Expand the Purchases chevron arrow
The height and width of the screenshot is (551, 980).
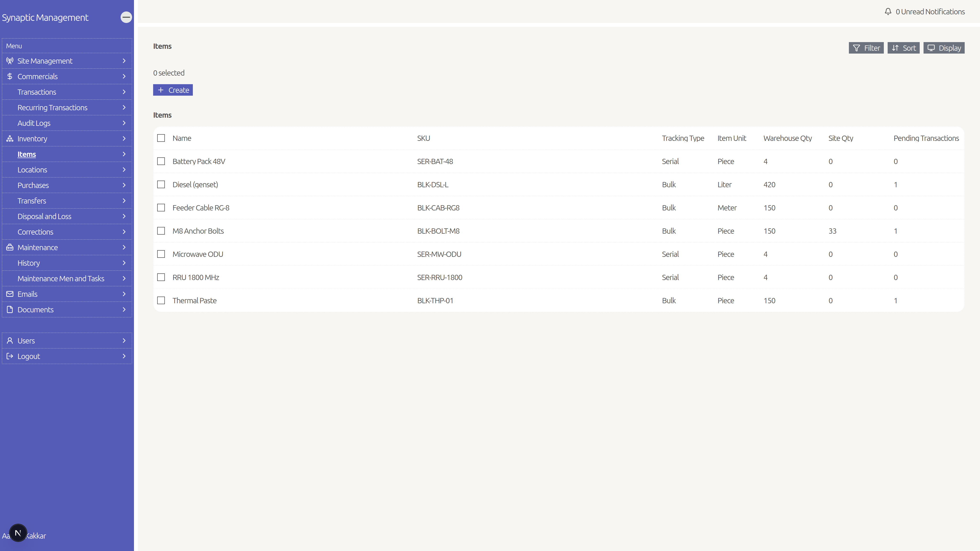pyautogui.click(x=124, y=185)
